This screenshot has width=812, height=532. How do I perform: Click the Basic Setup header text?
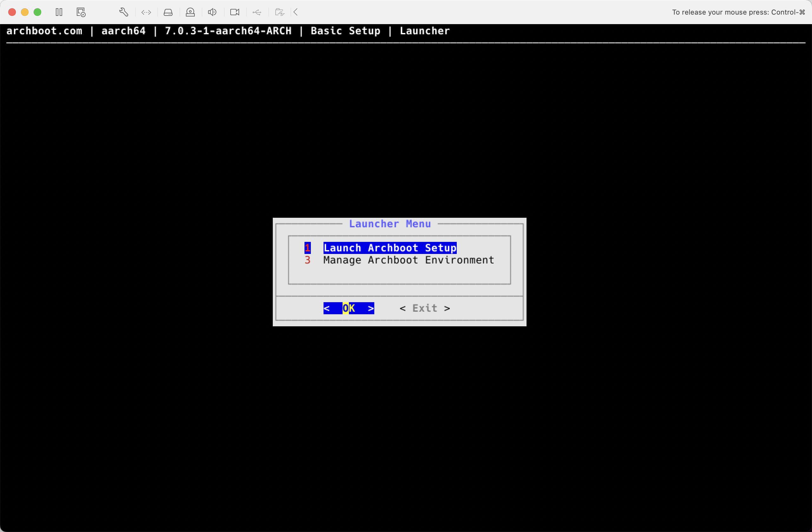pyautogui.click(x=345, y=31)
